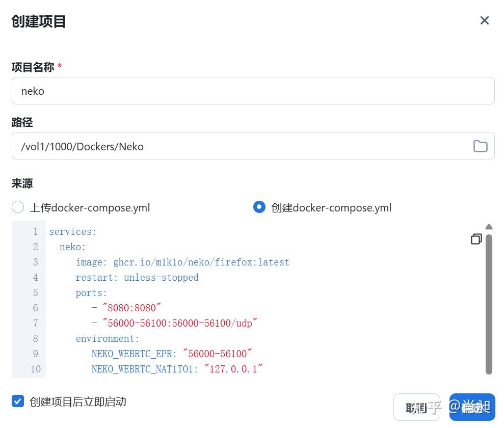Copy the docker-compose content
Screen dimensions: 504x428
[x=476, y=238]
